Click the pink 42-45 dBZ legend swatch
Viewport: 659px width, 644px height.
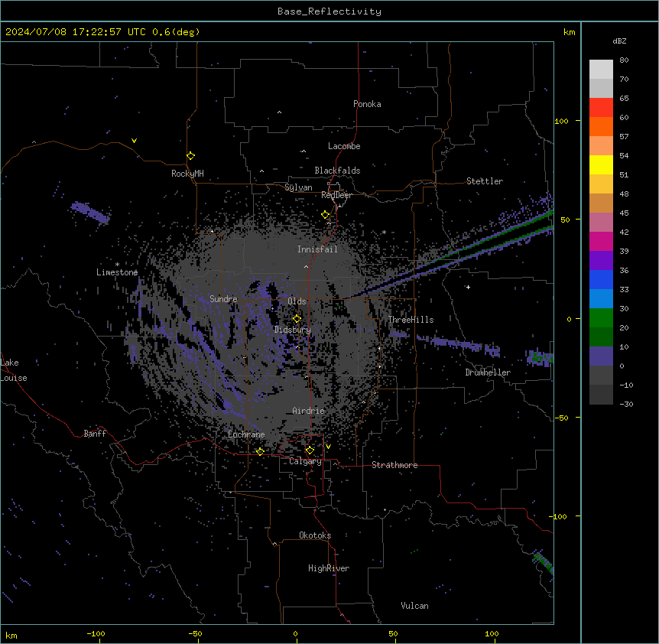(x=601, y=222)
